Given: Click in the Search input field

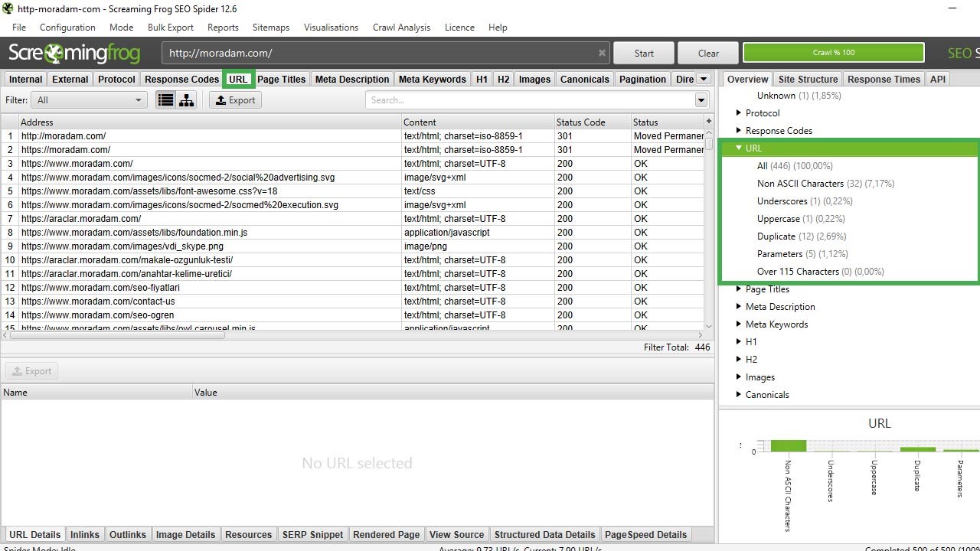Looking at the screenshot, I should [x=530, y=100].
